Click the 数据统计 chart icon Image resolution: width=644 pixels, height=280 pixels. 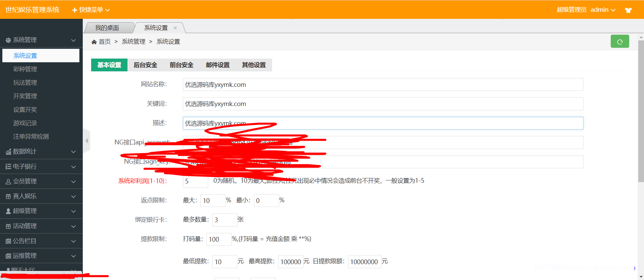coord(8,152)
